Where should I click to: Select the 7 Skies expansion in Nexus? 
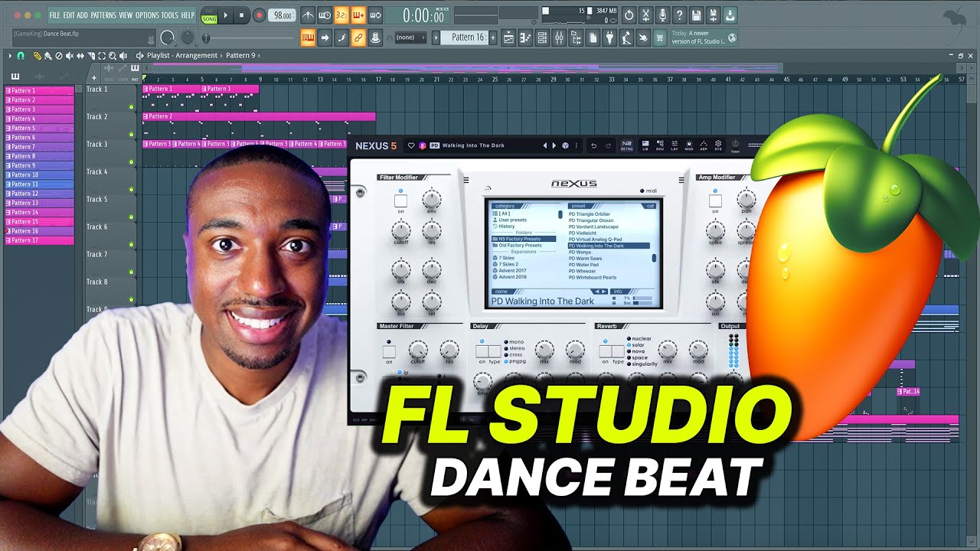click(504, 258)
